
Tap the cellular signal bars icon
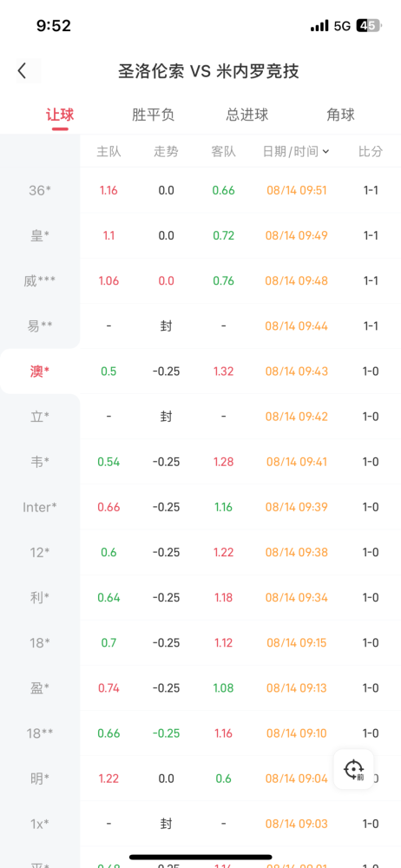coord(319,26)
